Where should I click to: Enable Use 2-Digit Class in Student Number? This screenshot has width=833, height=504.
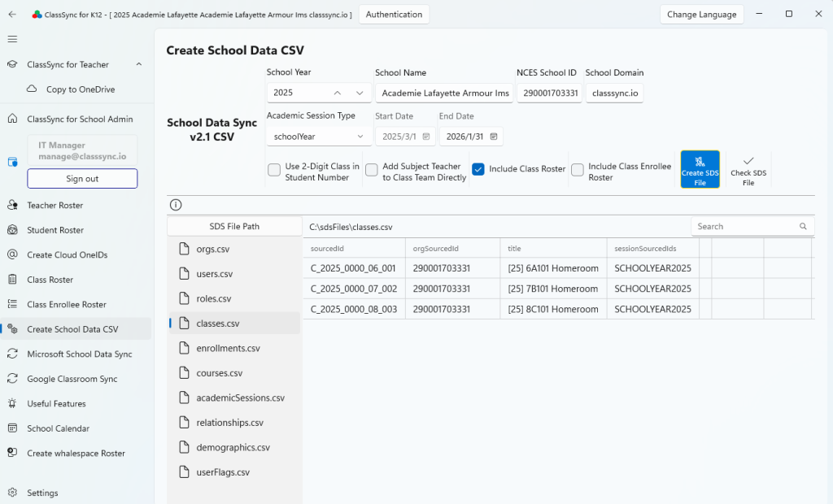point(274,170)
